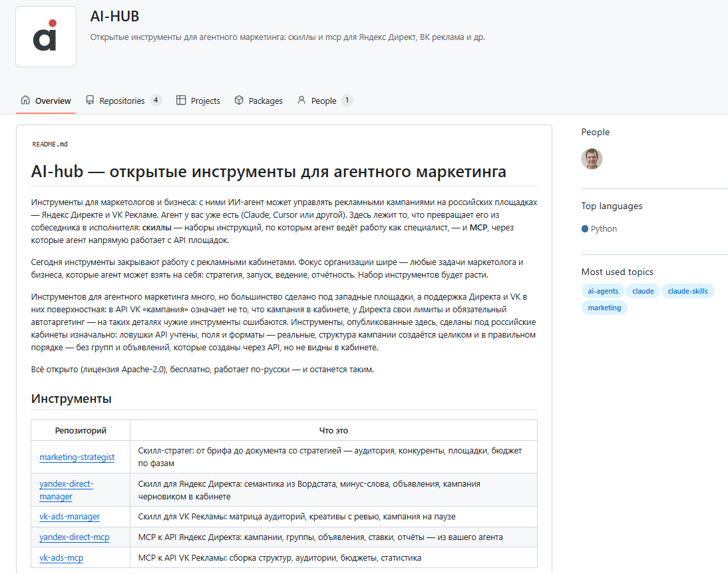Screen dimensions: 728x574
Task: Click the Projects table icon
Action: pyautogui.click(x=181, y=100)
